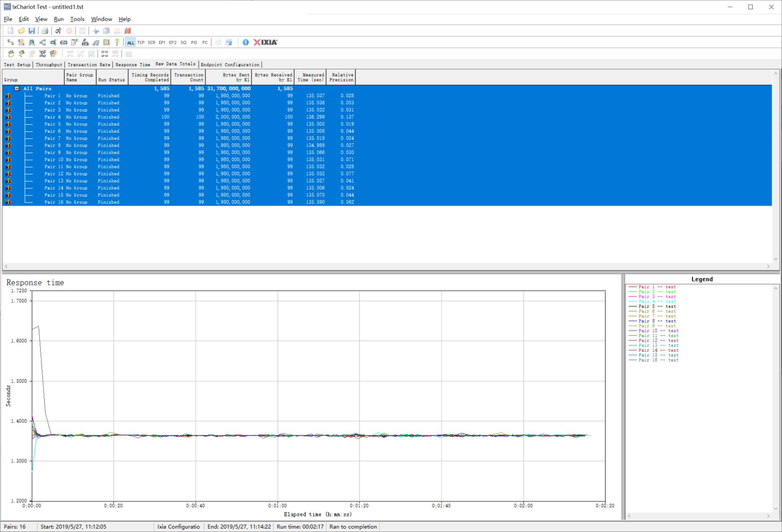782x532 pixels.
Task: Click the red X delete icon
Action: pos(127,31)
